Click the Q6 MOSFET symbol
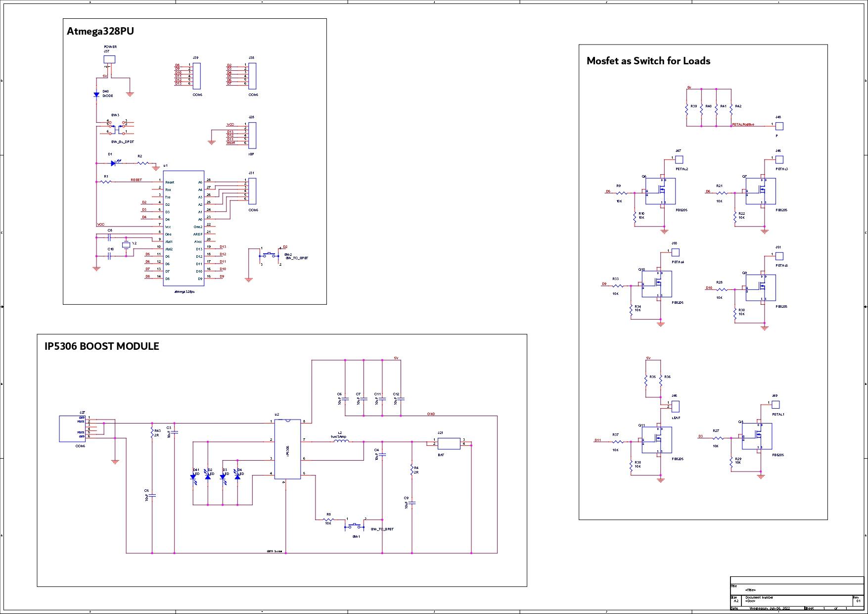Image resolution: width=868 pixels, height=614 pixels. [661, 191]
